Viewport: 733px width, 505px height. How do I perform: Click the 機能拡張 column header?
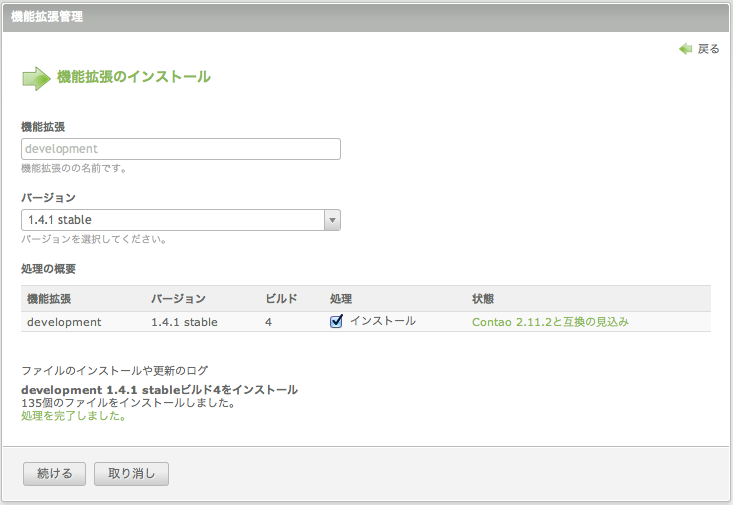[x=49, y=299]
